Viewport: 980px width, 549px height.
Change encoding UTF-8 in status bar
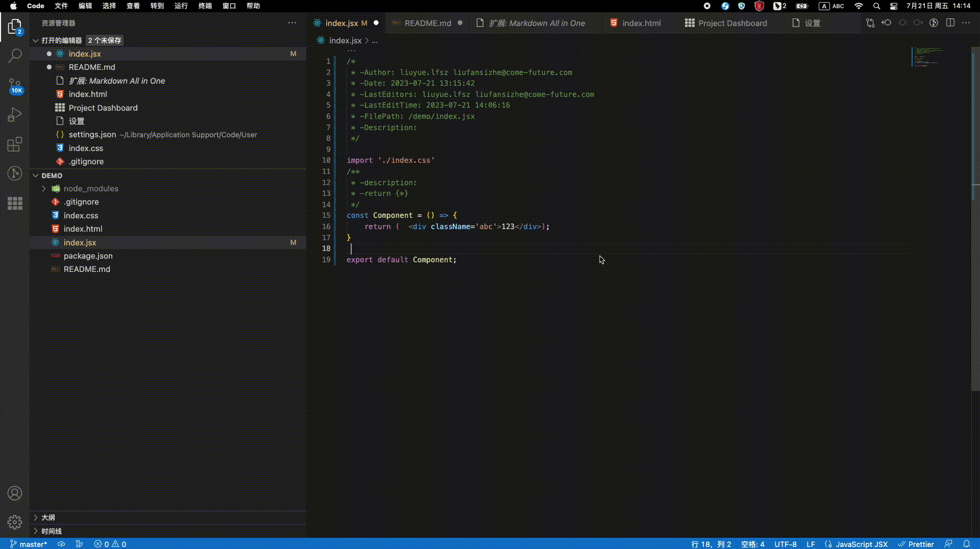coord(786,544)
